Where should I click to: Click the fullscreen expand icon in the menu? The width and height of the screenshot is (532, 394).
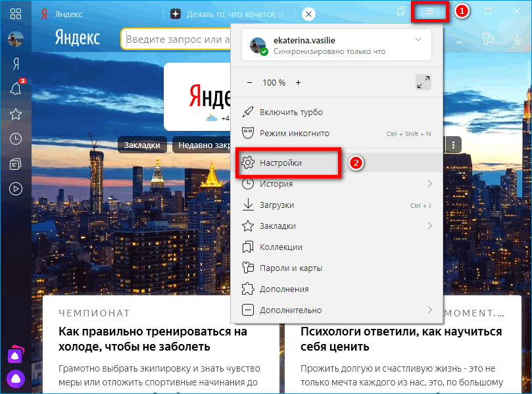click(423, 82)
